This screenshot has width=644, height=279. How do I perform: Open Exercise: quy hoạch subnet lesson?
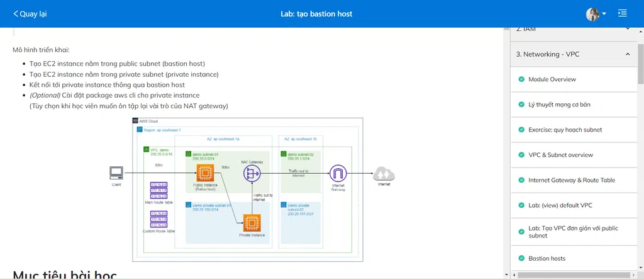pos(574,130)
